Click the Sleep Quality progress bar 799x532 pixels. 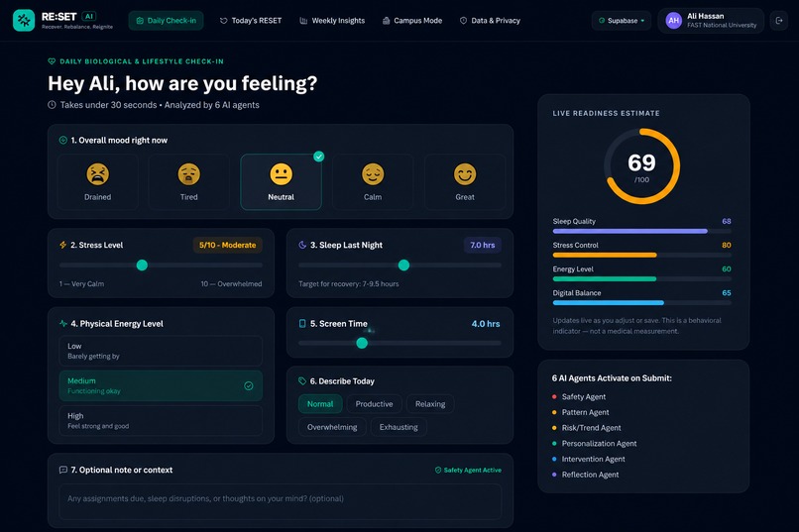coord(642,231)
